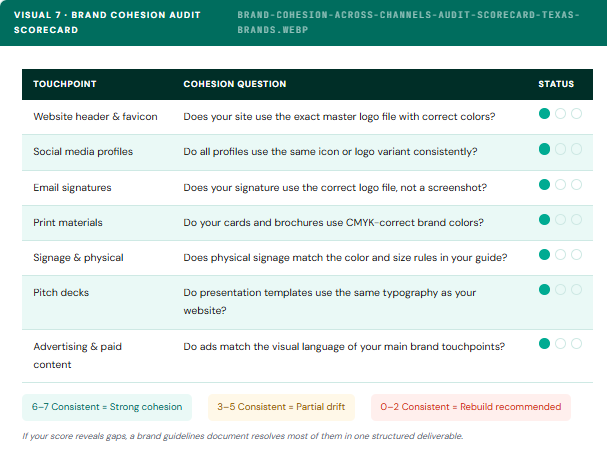Image resolution: width=607 pixels, height=460 pixels.
Task: Click the TOUCHPOINT column header
Action: coord(65,84)
